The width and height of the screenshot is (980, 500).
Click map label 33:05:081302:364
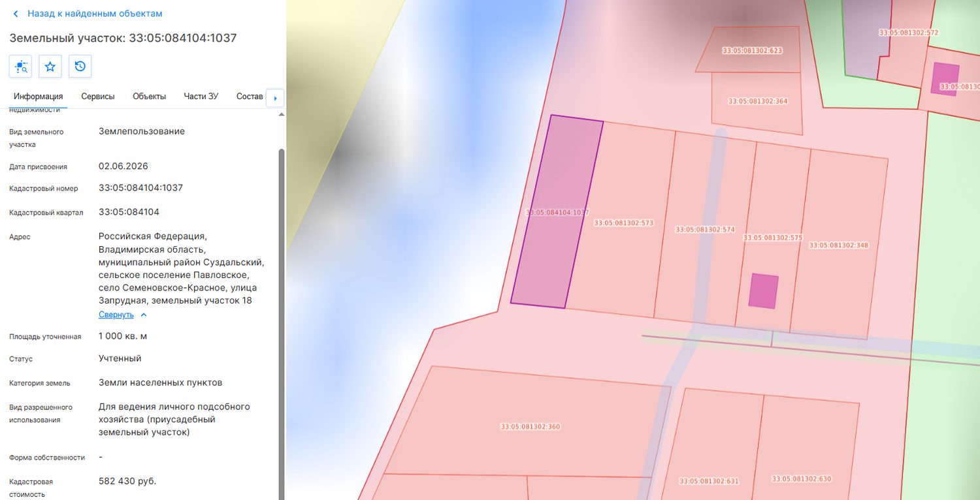point(758,101)
